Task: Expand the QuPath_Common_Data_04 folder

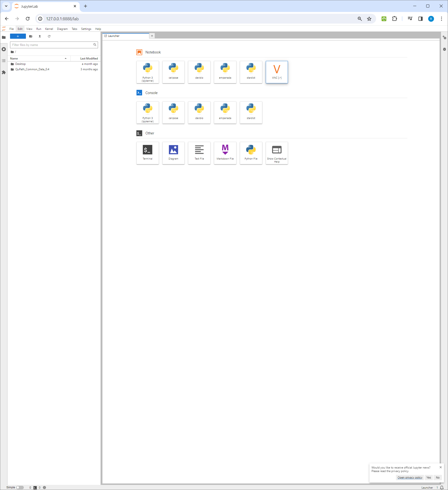Action: click(x=31, y=69)
